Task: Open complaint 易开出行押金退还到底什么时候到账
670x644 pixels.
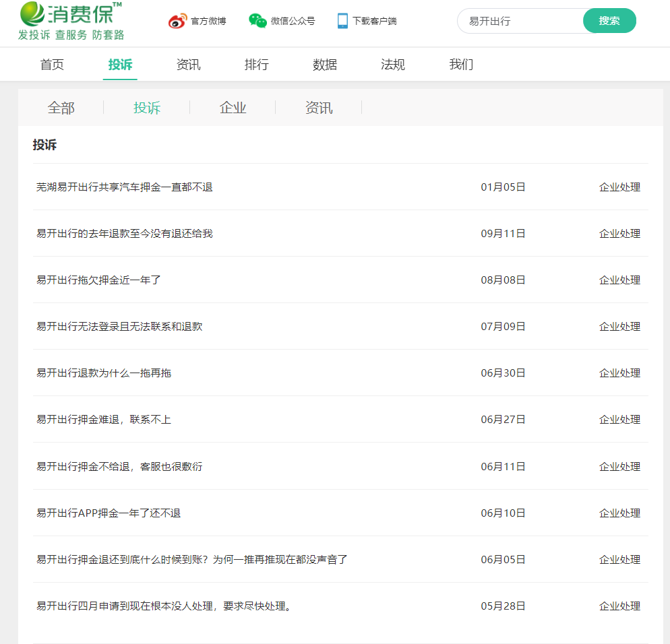Action: click(192, 560)
